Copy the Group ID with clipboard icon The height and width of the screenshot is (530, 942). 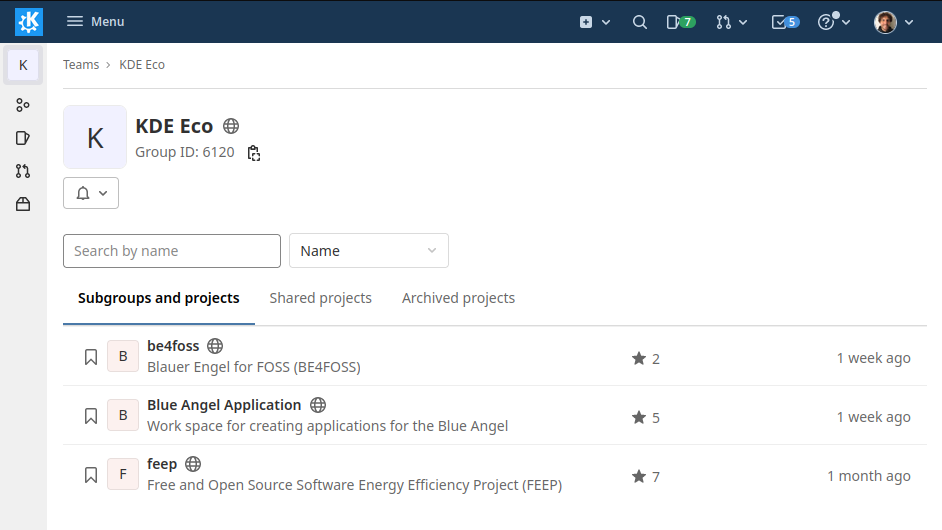coord(254,153)
